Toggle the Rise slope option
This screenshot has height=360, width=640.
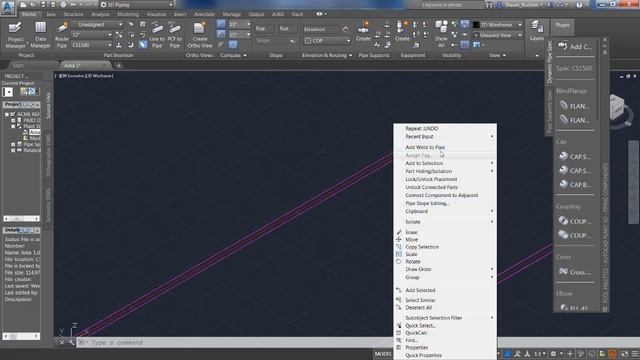pyautogui.click(x=264, y=29)
